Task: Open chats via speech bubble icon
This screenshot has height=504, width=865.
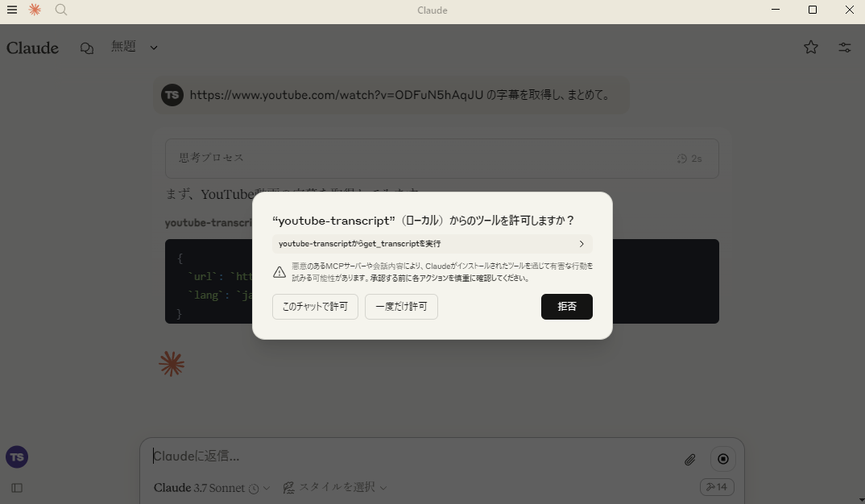Action: (87, 48)
